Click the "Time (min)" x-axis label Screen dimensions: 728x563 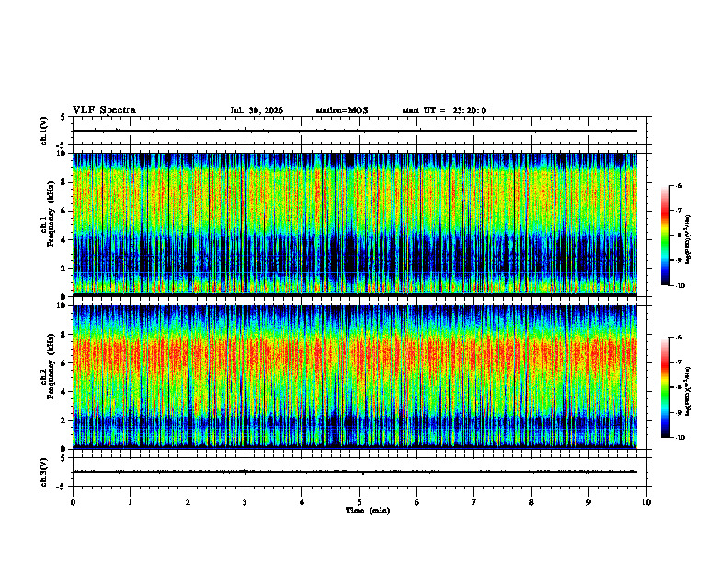pyautogui.click(x=368, y=511)
